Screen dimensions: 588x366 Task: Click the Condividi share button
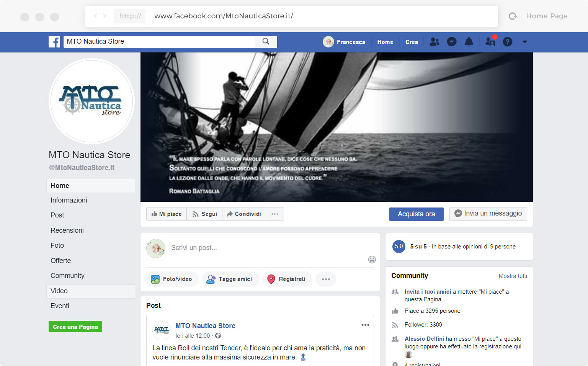(x=244, y=214)
